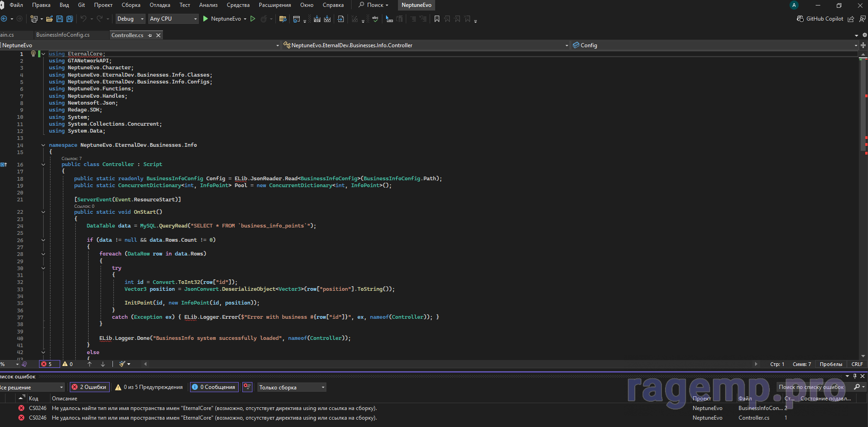The image size is (868, 427).
Task: Click the share feedback icon next to Copilot
Action: point(851,19)
